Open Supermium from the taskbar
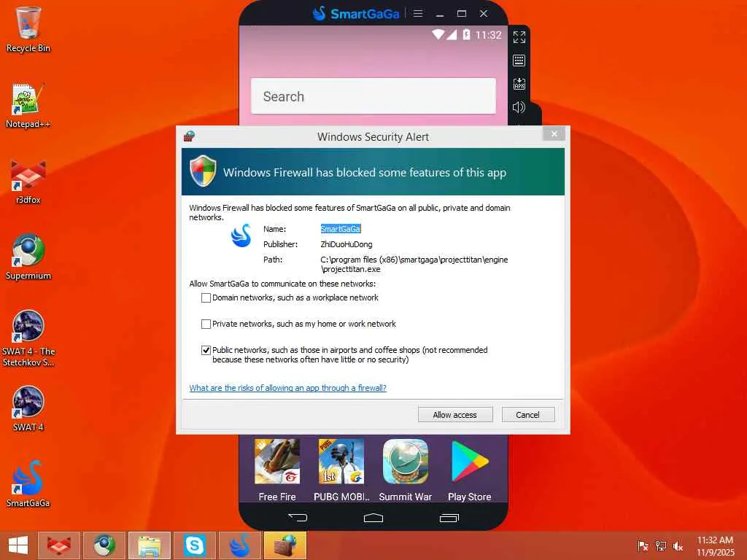This screenshot has height=560, width=747. click(104, 545)
